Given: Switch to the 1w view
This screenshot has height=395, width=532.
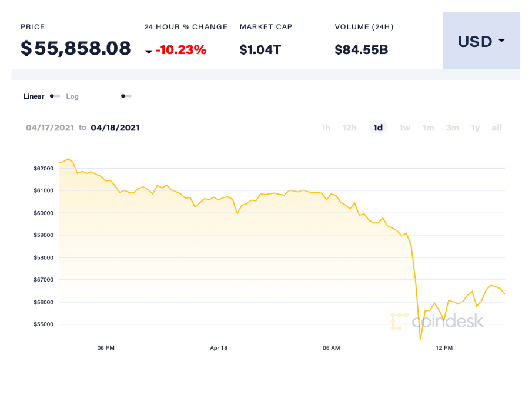Looking at the screenshot, I should click(404, 128).
